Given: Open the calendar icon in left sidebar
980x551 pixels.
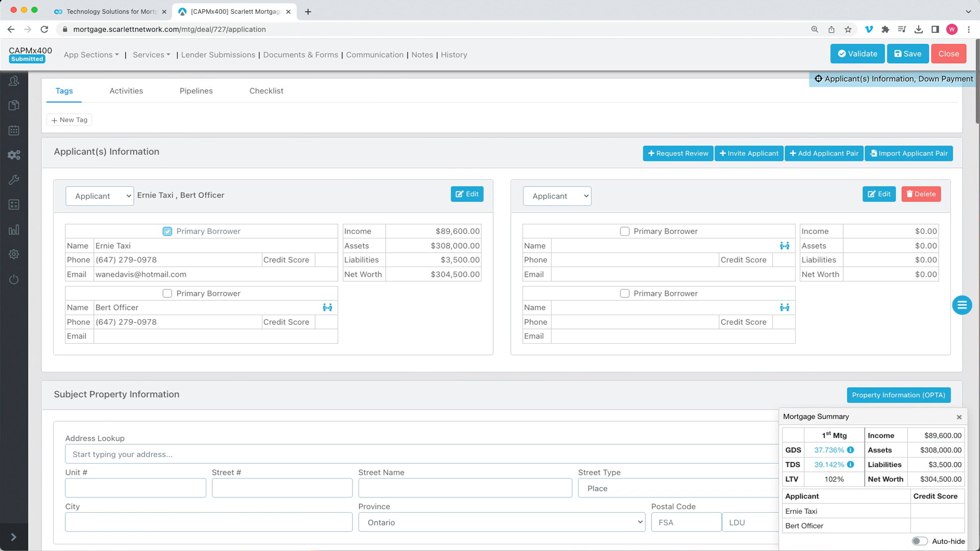Looking at the screenshot, I should [x=14, y=130].
